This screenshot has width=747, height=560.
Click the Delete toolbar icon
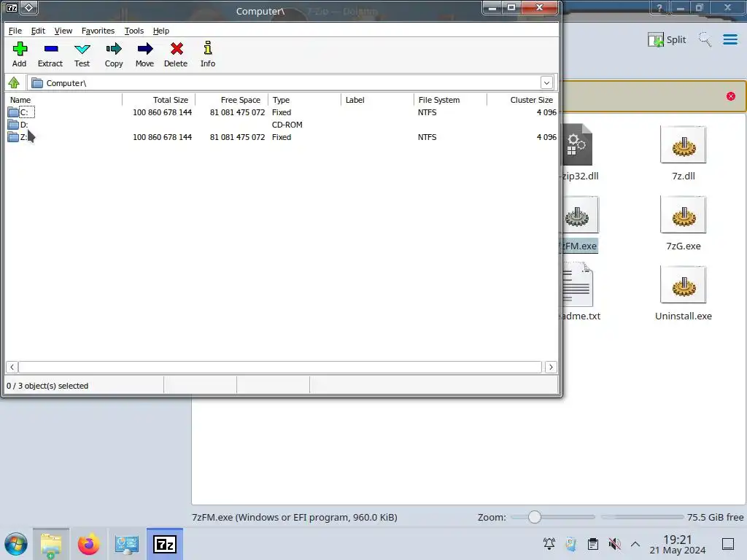177,49
